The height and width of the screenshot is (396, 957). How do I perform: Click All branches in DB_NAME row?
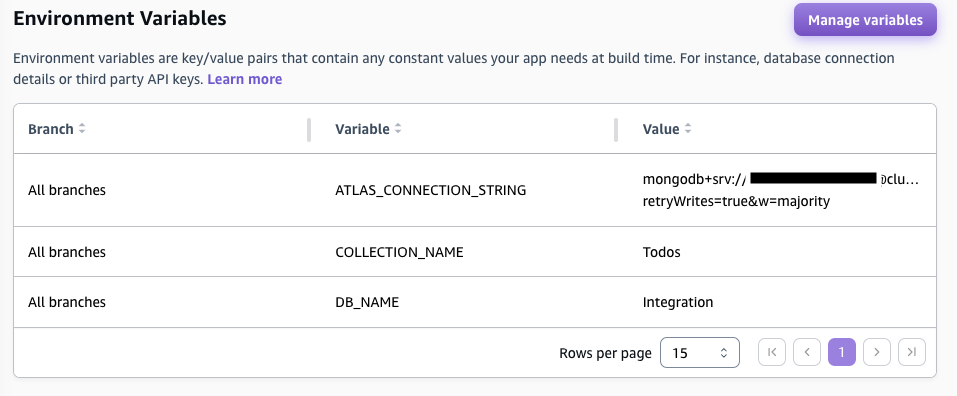click(67, 302)
